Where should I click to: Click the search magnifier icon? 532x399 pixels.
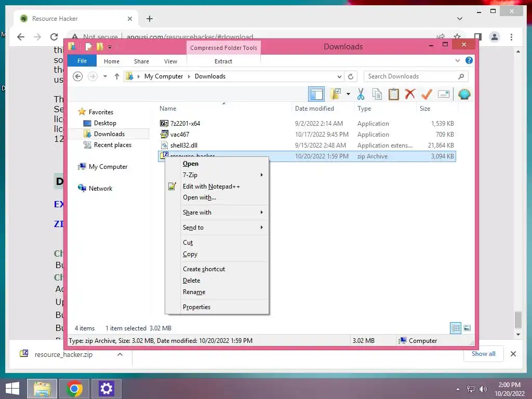(461, 76)
